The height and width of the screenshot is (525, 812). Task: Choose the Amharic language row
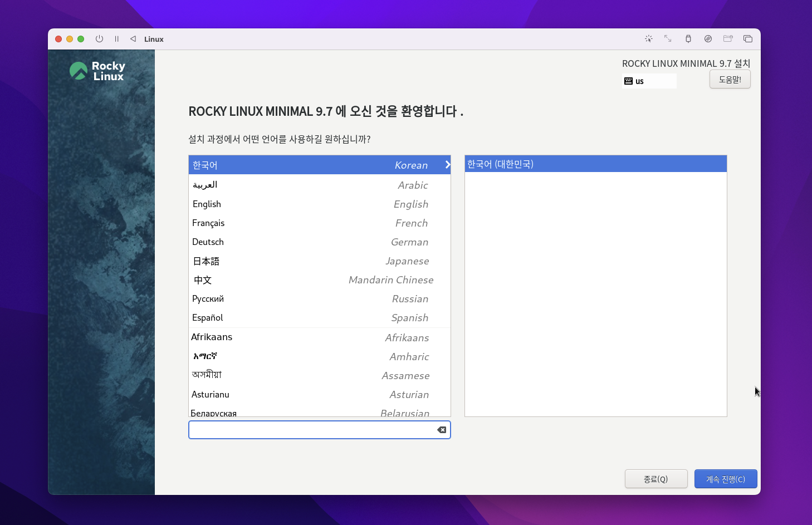320,356
